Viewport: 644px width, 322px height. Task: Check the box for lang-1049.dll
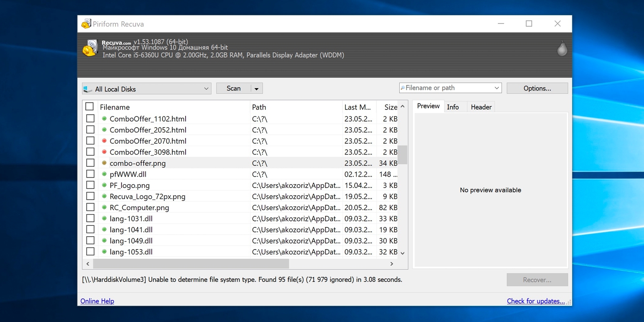click(x=91, y=240)
